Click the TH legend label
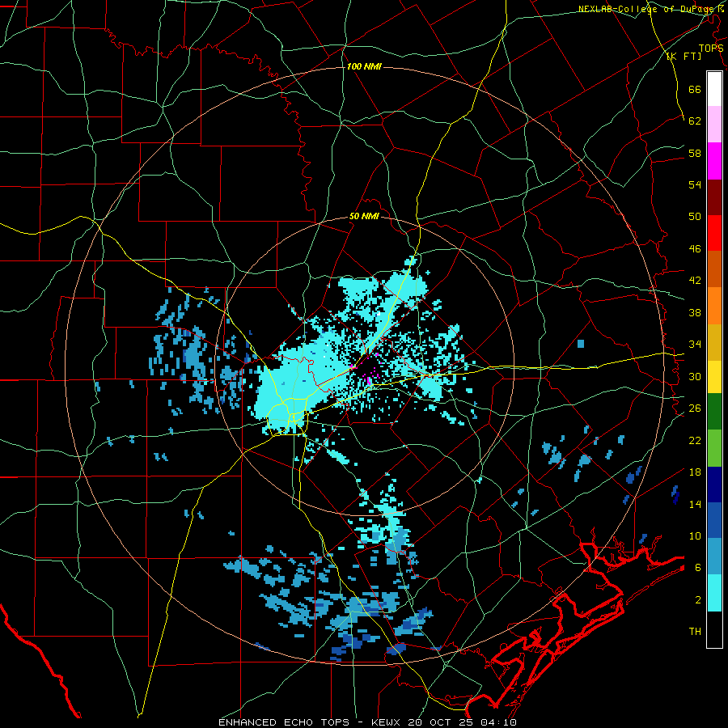 [695, 632]
